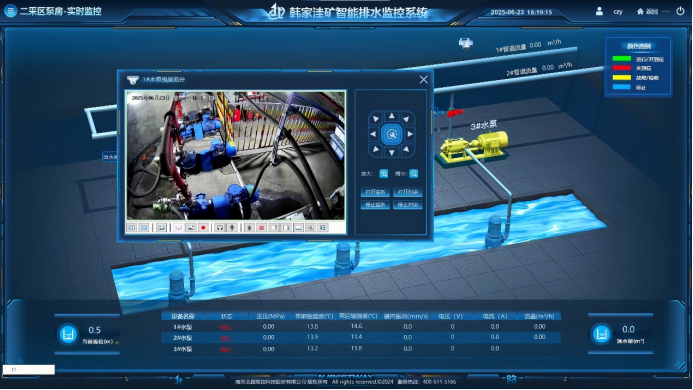Click the headphones listen icon in video toolbar

coord(220,228)
